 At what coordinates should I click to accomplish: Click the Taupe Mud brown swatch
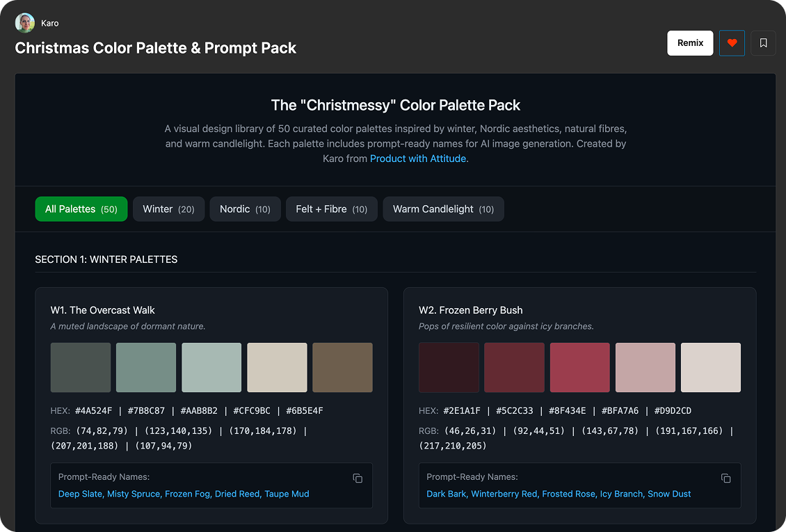[x=342, y=367]
